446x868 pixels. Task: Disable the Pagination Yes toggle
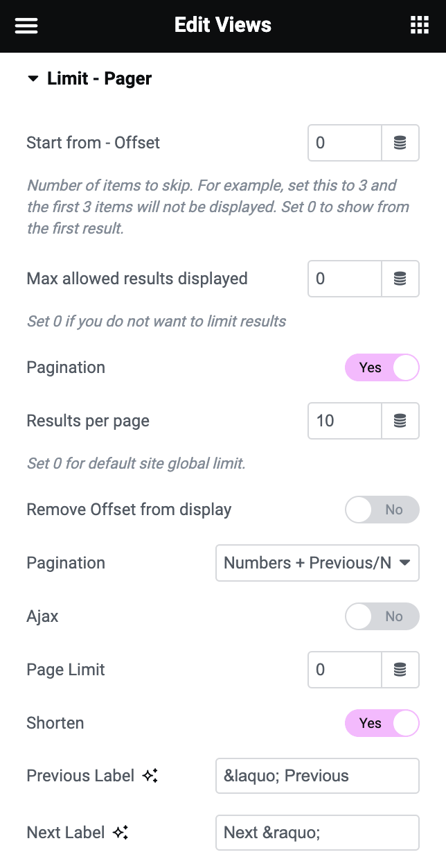pyautogui.click(x=382, y=367)
